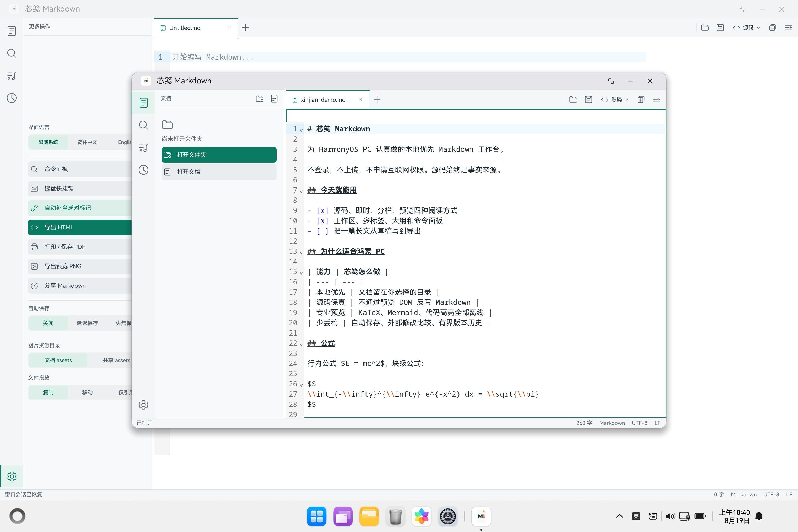The width and height of the screenshot is (798, 532).
Task: Click save icon in back window toolbar
Action: coord(720,27)
